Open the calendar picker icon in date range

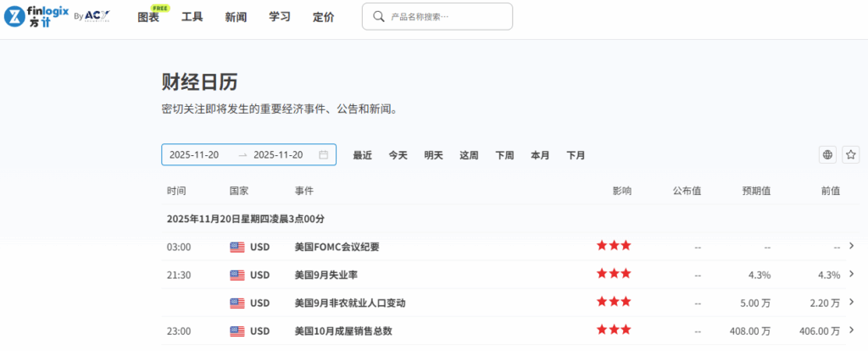pyautogui.click(x=323, y=155)
